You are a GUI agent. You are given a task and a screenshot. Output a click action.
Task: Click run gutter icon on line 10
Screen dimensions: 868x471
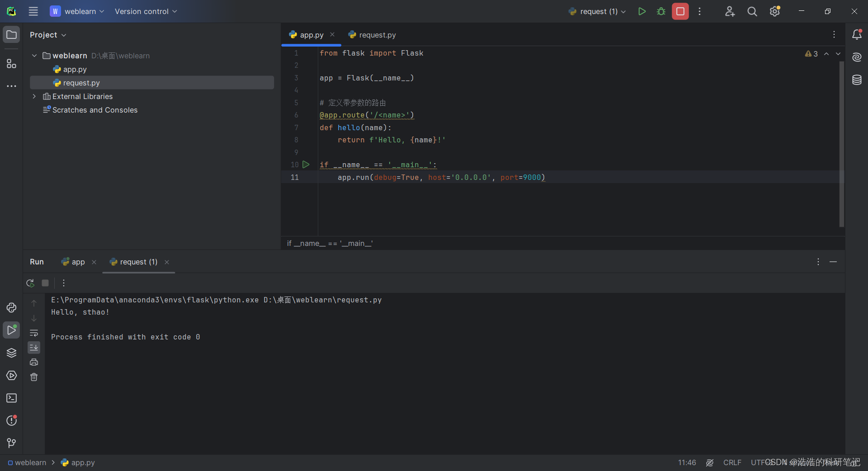coord(306,165)
